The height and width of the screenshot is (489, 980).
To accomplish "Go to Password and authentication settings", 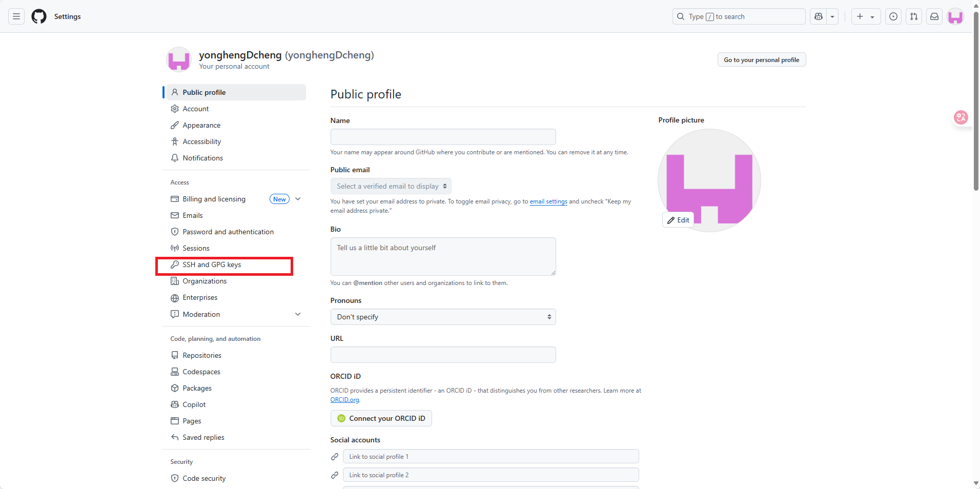I will 228,232.
